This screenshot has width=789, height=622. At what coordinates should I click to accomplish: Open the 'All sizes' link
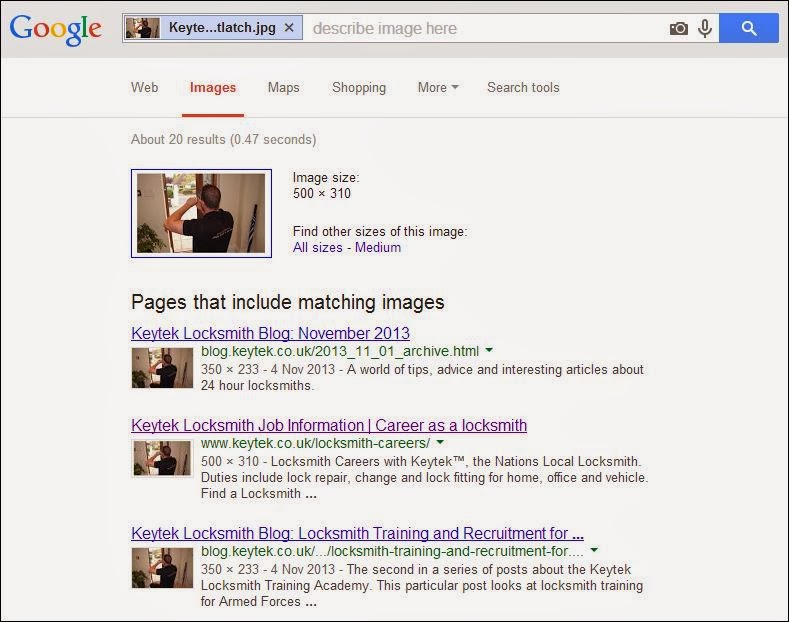pos(318,248)
